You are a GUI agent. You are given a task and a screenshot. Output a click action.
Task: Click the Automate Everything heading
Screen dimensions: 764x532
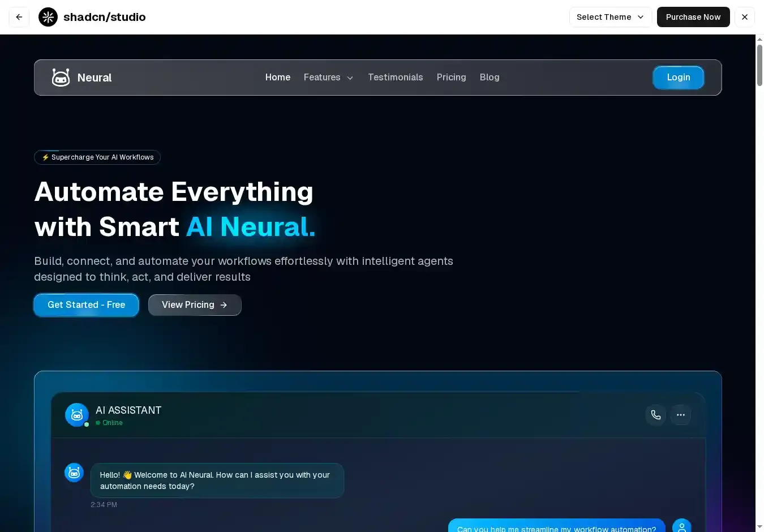pyautogui.click(x=174, y=192)
